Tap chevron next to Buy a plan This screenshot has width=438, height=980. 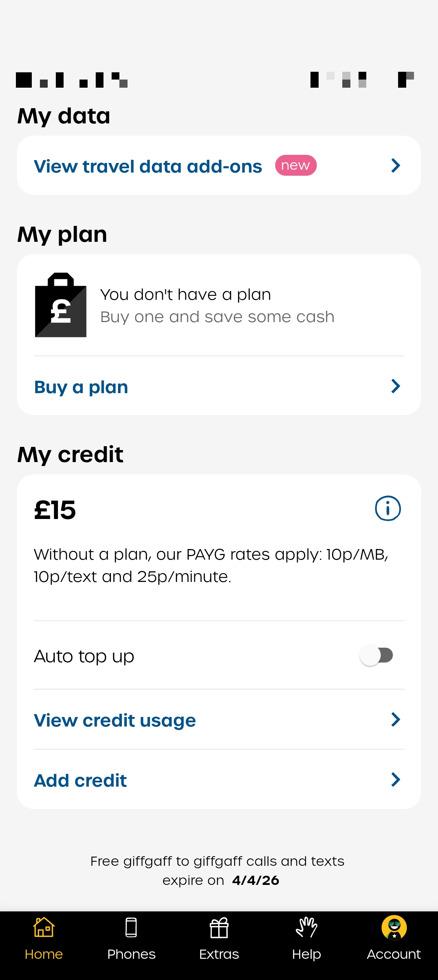(395, 386)
